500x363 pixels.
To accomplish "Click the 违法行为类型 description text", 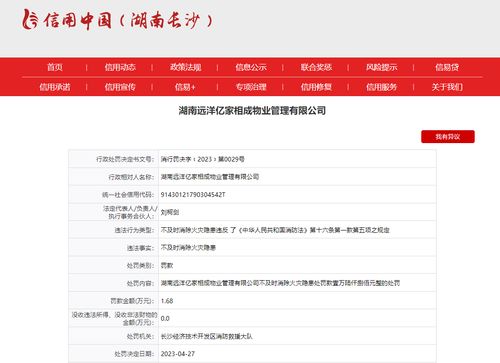I will click(x=275, y=230).
